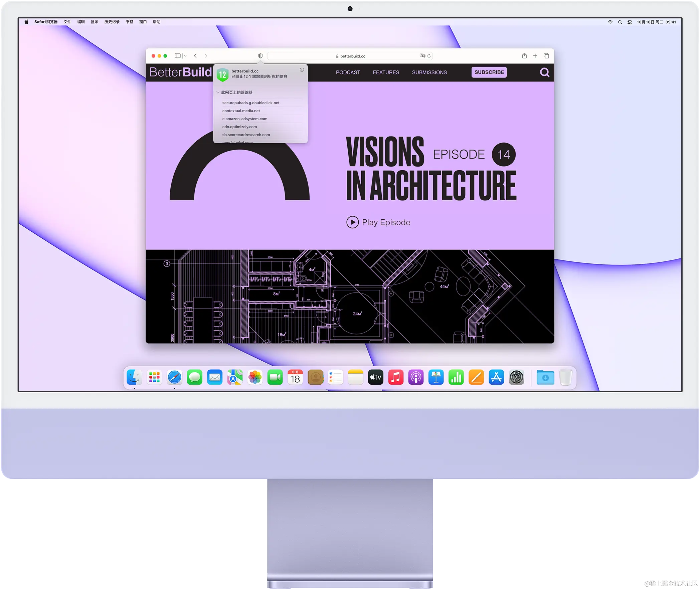Open the 书签 menu
Image resolution: width=700 pixels, height=589 pixels.
click(129, 22)
